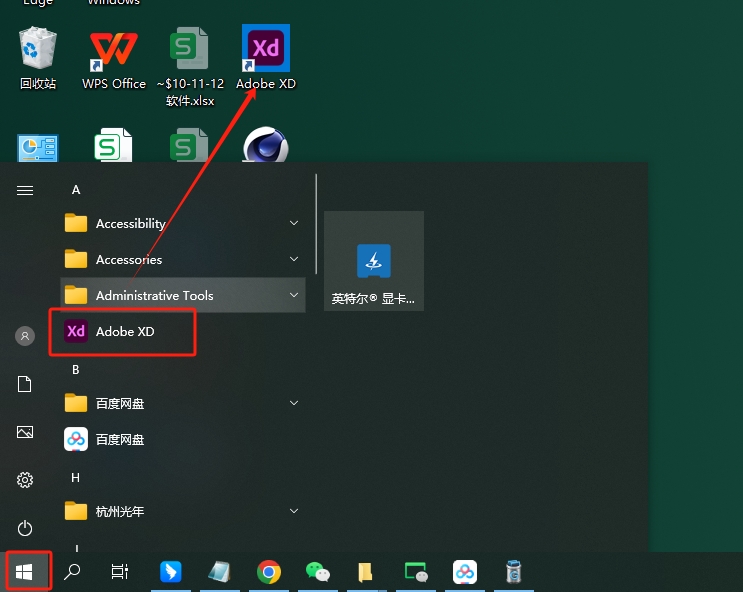743x592 pixels.
Task: Expand the Start menu hamburger button
Action: [25, 191]
